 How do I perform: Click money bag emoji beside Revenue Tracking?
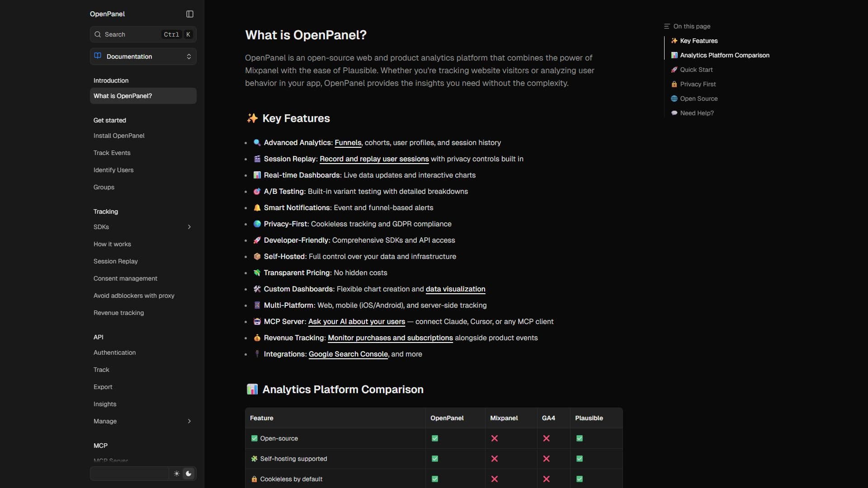(x=257, y=338)
